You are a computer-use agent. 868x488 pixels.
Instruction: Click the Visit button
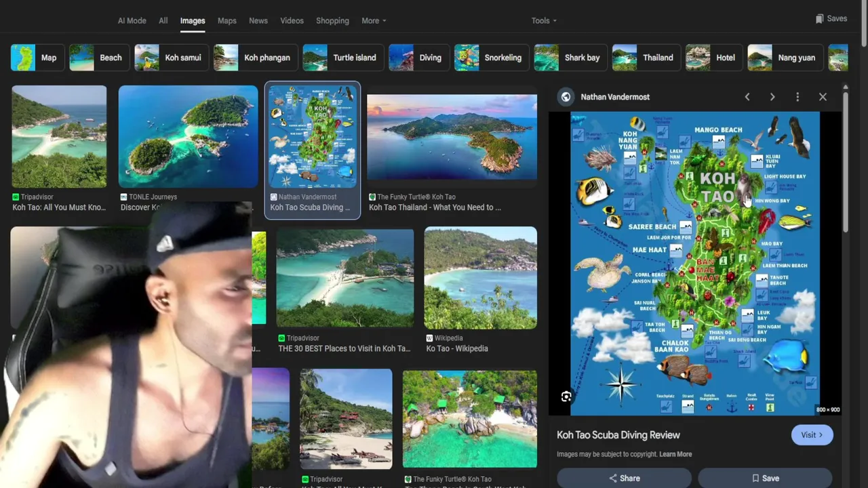(812, 435)
